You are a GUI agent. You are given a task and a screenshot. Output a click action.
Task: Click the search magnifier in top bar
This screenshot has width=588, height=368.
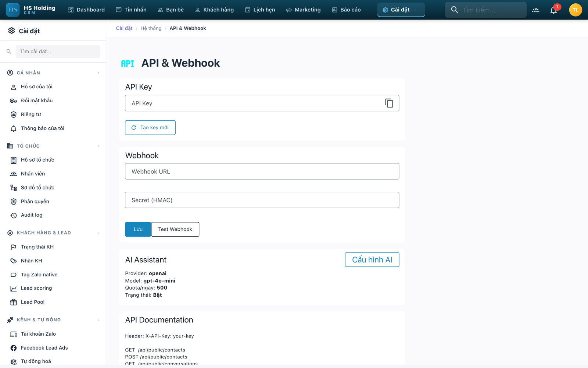(x=455, y=10)
